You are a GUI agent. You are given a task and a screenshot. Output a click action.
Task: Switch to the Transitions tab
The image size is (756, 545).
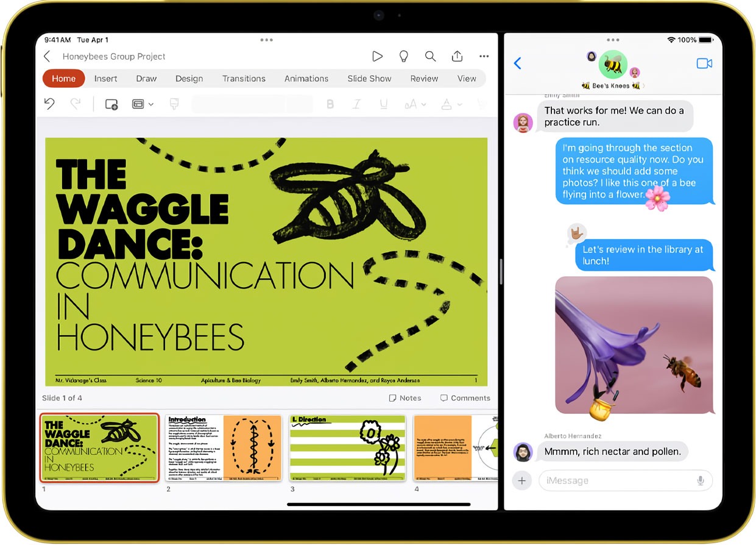(x=244, y=79)
